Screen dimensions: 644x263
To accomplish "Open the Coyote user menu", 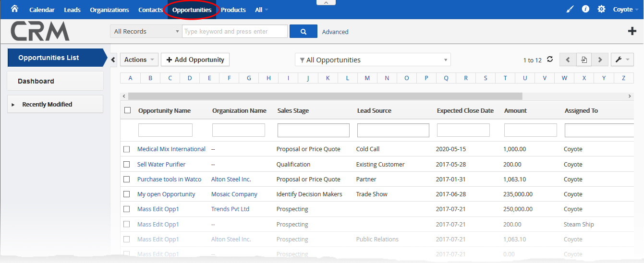I will click(626, 10).
